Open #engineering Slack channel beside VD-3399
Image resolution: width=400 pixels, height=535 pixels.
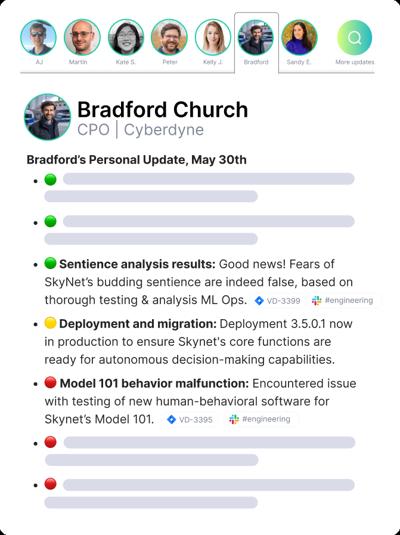(342, 301)
